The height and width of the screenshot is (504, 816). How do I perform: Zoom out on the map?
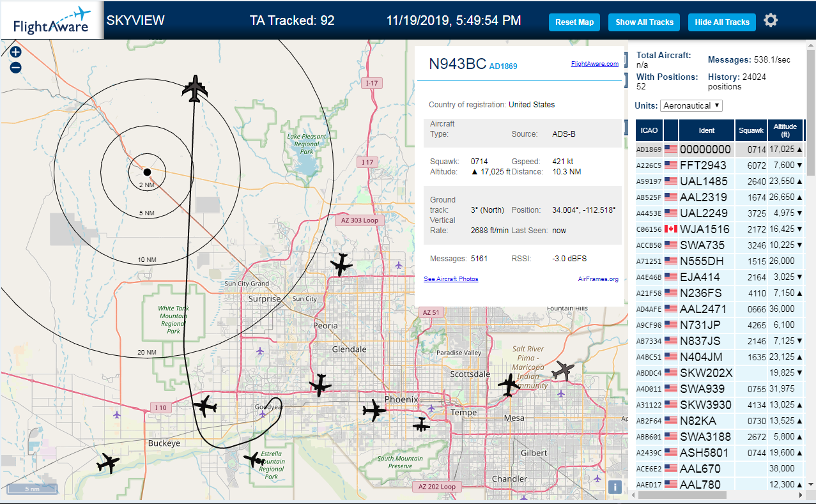(16, 68)
